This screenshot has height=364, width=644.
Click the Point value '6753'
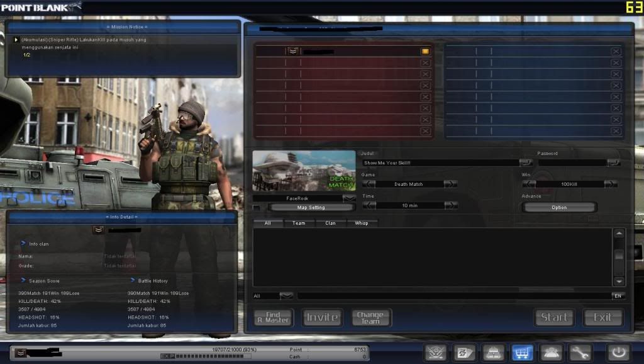coord(360,350)
